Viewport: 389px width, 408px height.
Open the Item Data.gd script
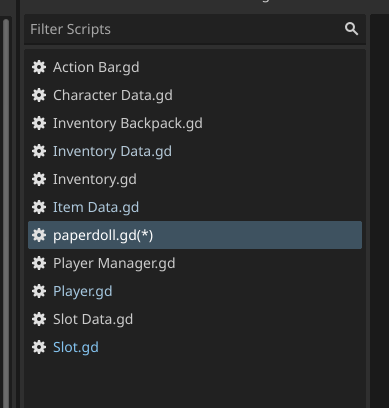[195, 207]
